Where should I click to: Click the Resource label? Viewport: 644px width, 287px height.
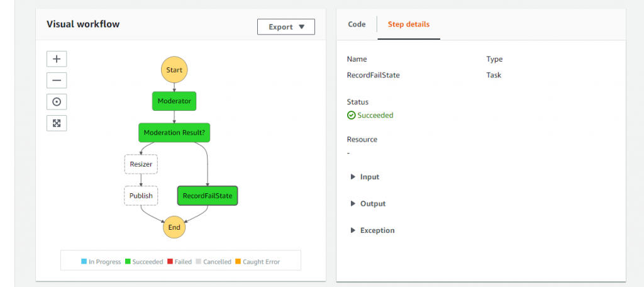click(362, 139)
